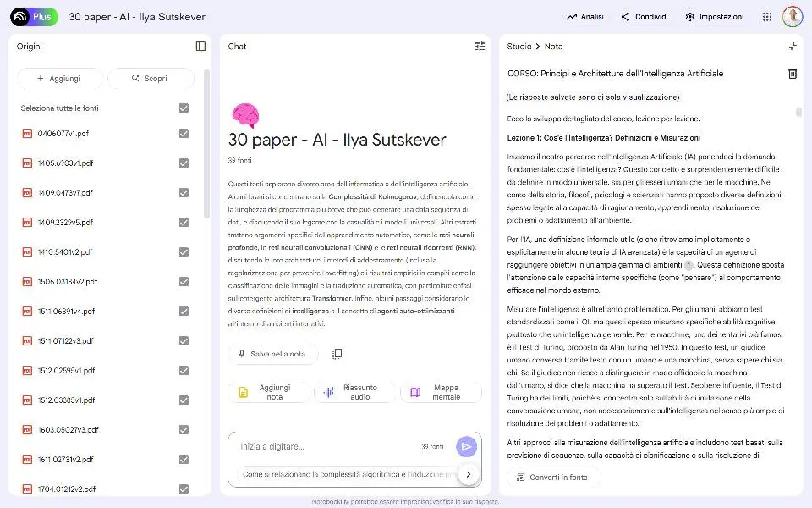Click PDF icon of 0406077v1.pdf
812x508 pixels.
27,133
